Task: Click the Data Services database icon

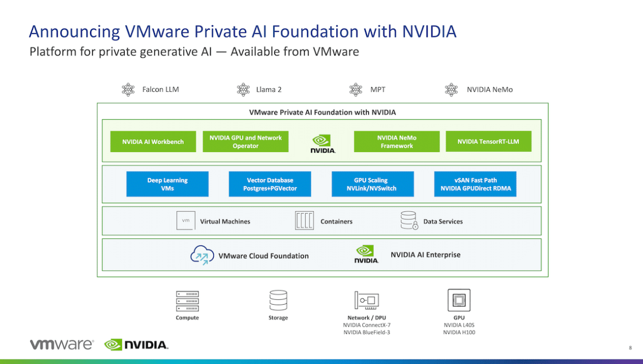Action: pyautogui.click(x=409, y=221)
